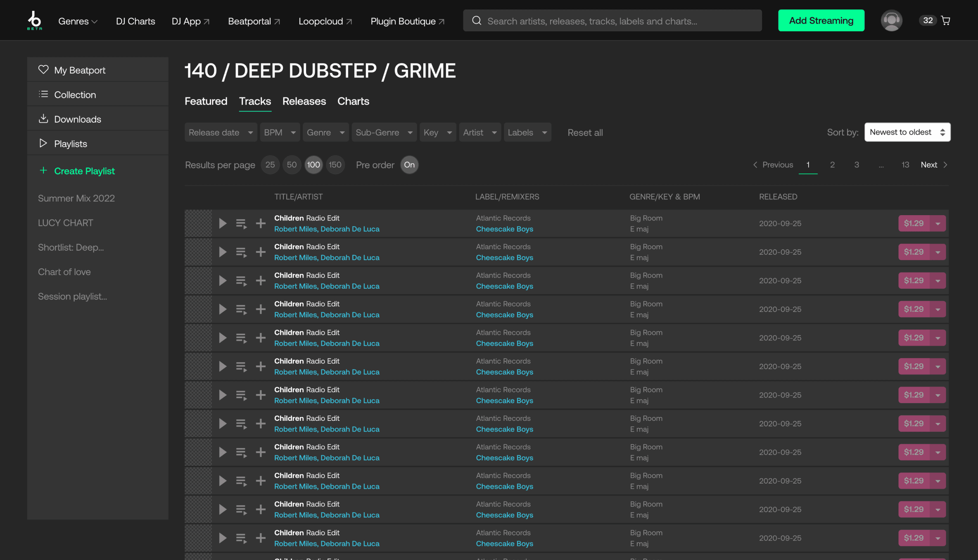Click the right chevron beside Next

[945, 165]
